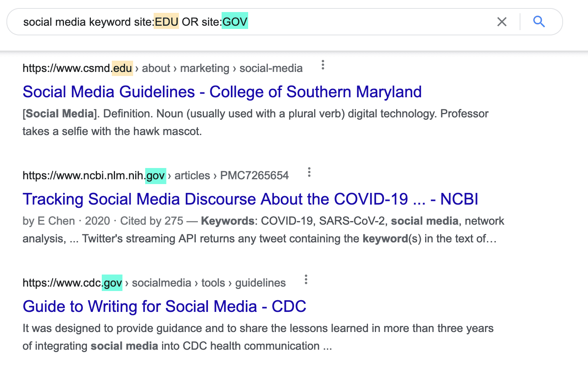588x373 pixels.
Task: Open the three-dot menu for the CDC result
Action: (306, 280)
